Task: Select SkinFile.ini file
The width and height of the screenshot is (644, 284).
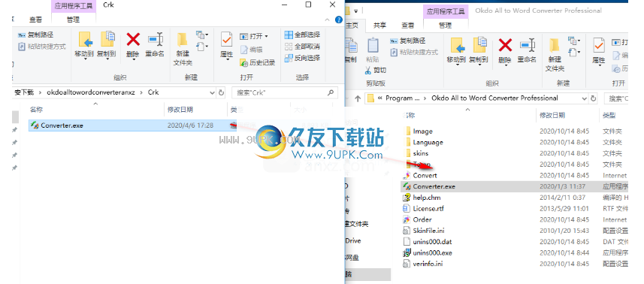Action: (x=424, y=231)
